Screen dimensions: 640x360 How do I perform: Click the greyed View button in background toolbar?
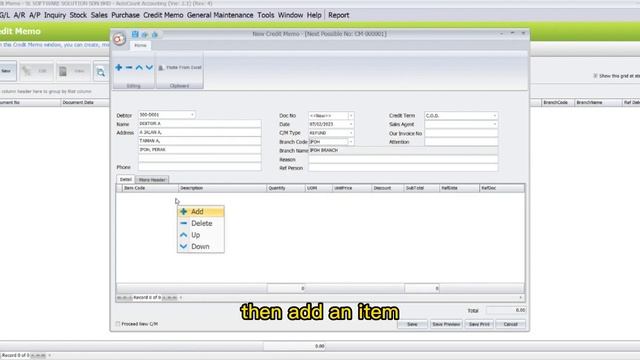(x=73, y=71)
